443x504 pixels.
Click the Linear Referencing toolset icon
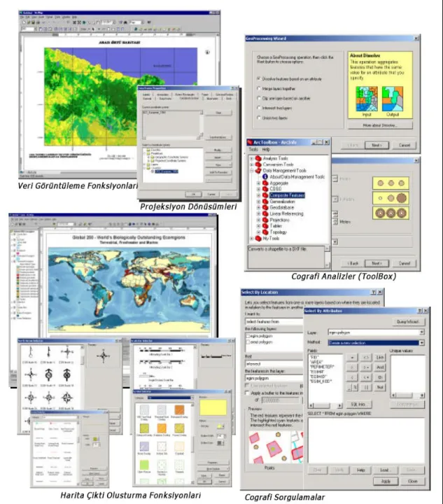tap(265, 213)
